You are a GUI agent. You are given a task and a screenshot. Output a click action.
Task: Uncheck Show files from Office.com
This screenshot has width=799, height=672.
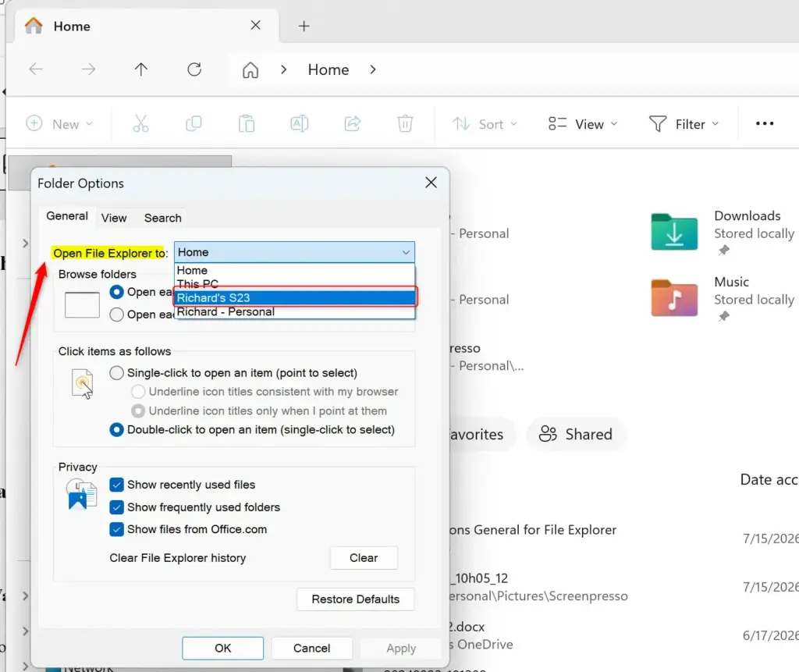tap(117, 529)
